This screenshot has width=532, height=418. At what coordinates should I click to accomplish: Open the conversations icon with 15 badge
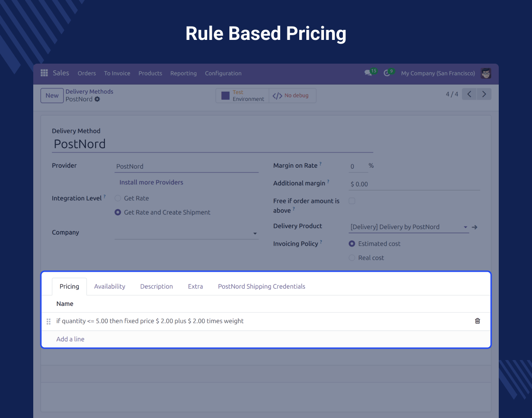click(x=368, y=73)
